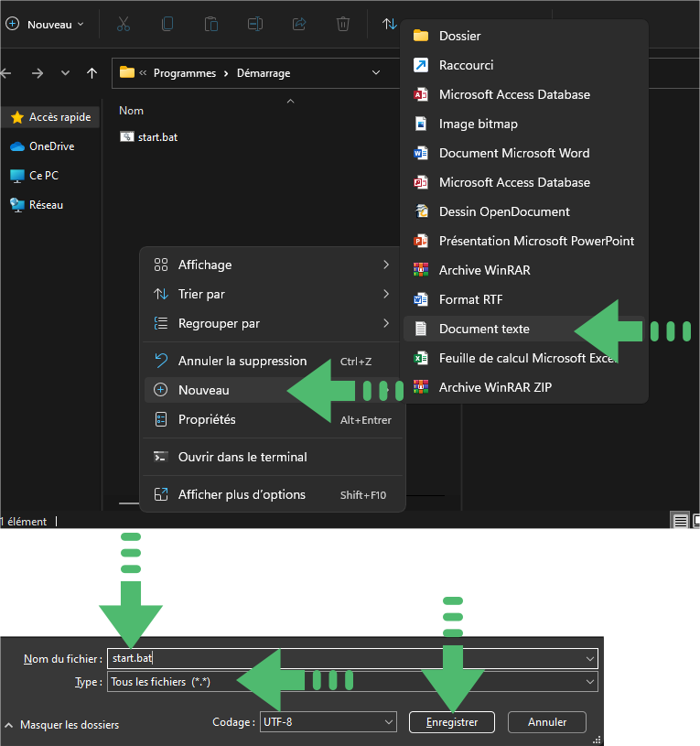Select Feuille de calcul Microsoft Excel
Viewport: 700px width, 746px height.
[x=524, y=358]
